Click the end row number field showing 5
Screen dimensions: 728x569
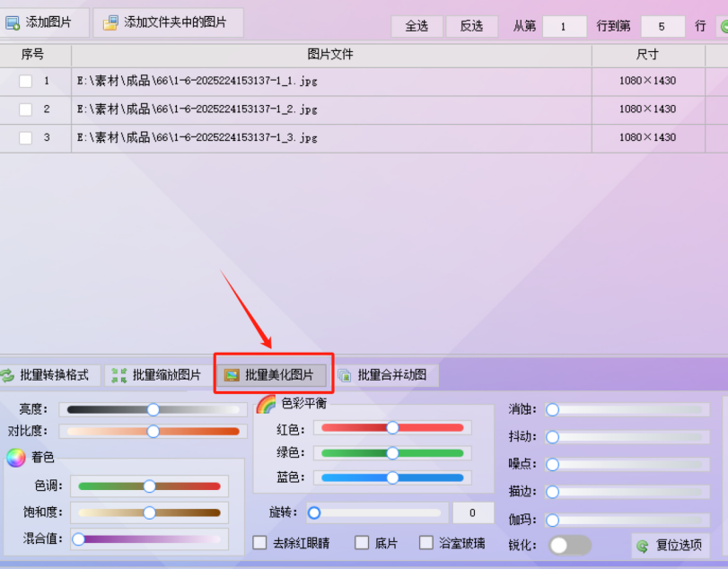(662, 26)
